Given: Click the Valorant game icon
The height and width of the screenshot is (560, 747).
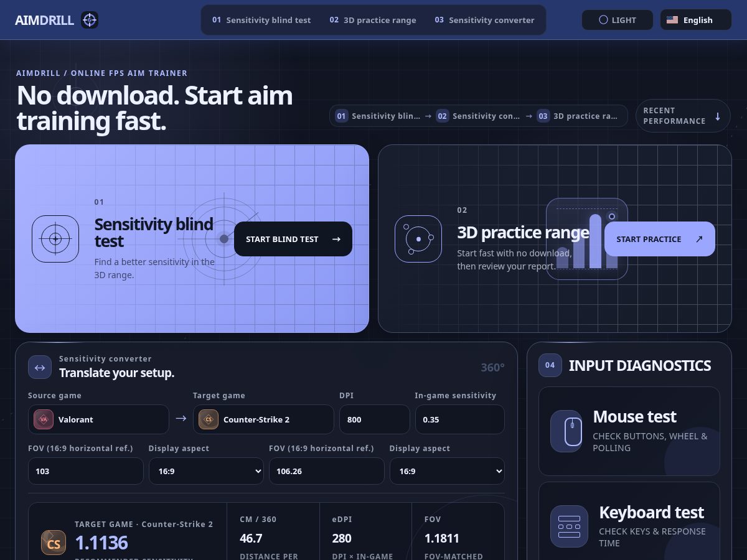Looking at the screenshot, I should (x=44, y=419).
